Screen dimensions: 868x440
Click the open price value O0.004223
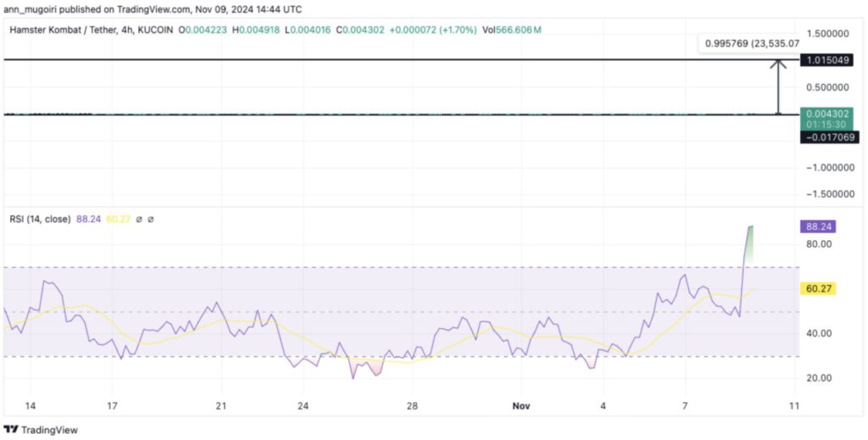pyautogui.click(x=202, y=31)
